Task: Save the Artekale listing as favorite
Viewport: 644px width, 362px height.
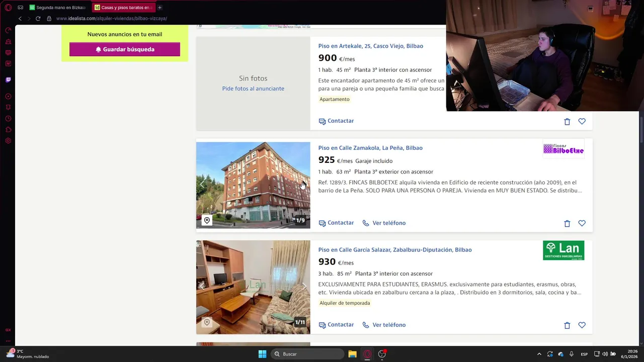Action: [582, 121]
